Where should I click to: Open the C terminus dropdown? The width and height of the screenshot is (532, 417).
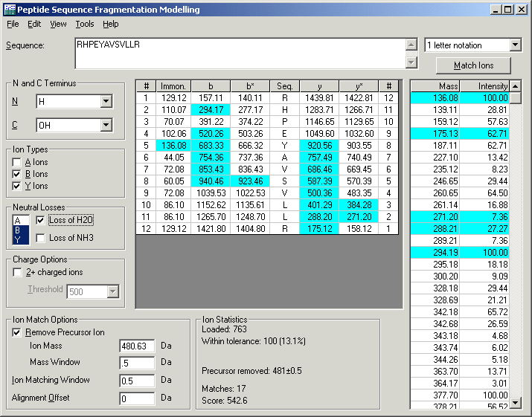106,125
